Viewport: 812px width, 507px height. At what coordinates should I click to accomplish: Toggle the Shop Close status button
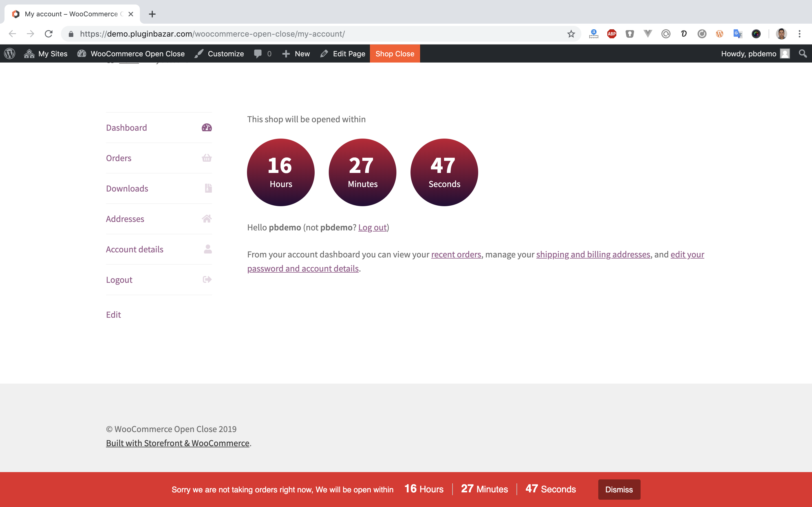coord(395,54)
